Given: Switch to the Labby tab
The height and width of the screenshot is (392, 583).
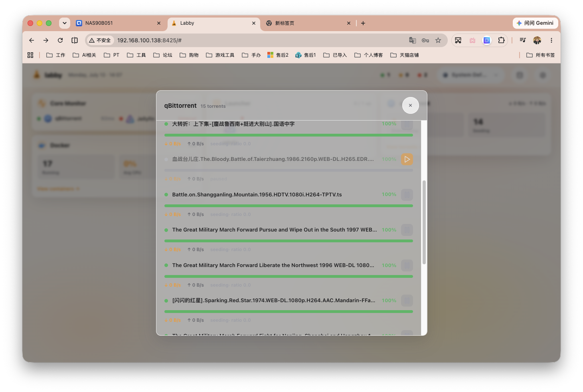Looking at the screenshot, I should coord(213,23).
